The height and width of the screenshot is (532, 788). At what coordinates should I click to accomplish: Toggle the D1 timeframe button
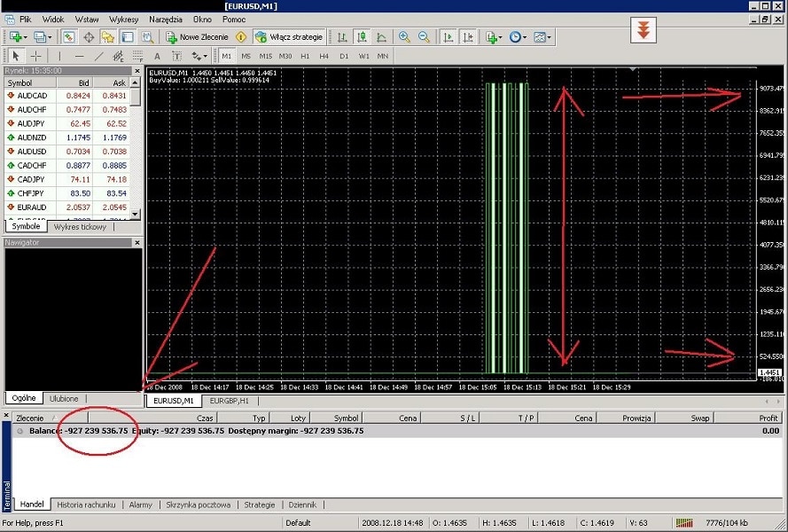pos(343,56)
